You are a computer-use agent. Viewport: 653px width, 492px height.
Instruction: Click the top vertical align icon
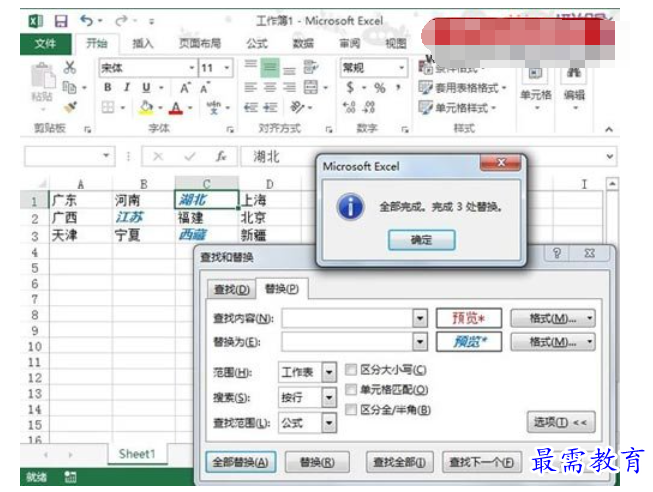(250, 65)
